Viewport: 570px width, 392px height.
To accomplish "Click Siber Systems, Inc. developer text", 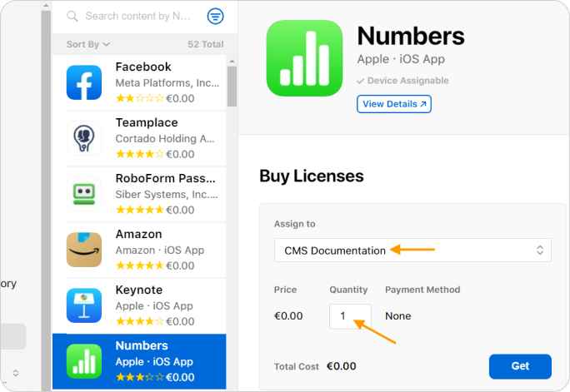I will tap(167, 195).
